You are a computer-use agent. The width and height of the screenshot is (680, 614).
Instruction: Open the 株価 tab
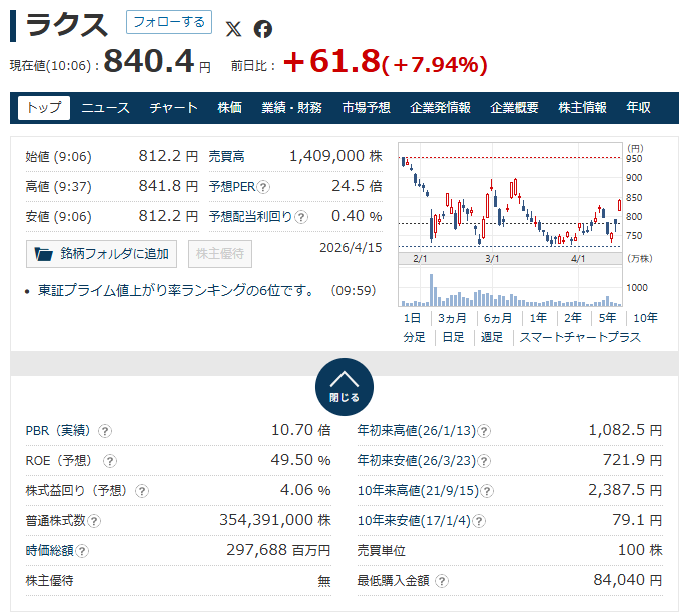tap(229, 108)
